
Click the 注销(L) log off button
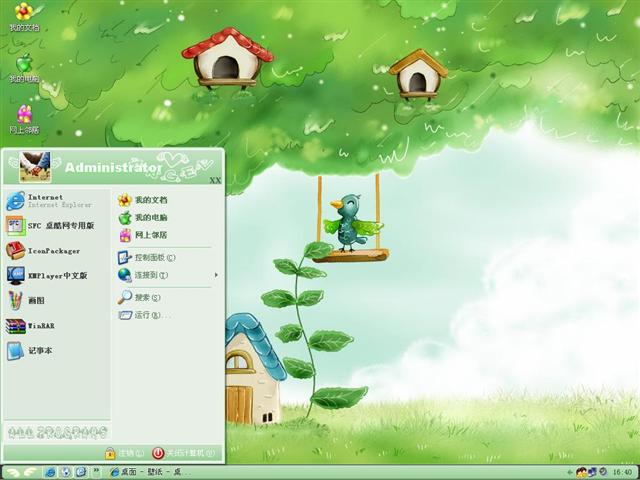pyautogui.click(x=125, y=453)
